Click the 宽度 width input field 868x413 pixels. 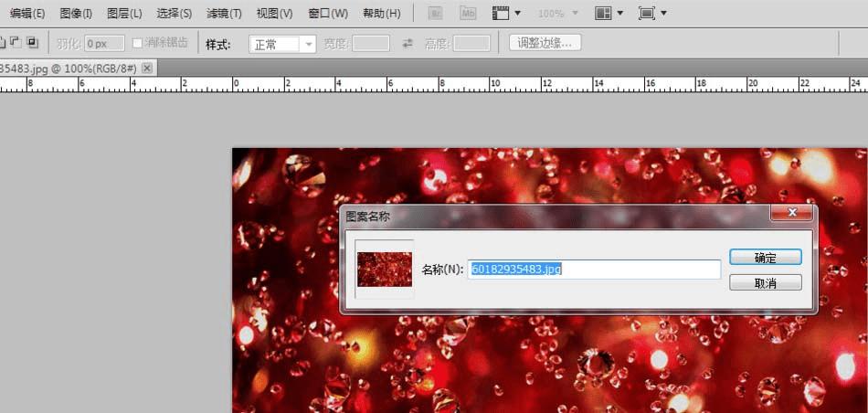pyautogui.click(x=371, y=43)
